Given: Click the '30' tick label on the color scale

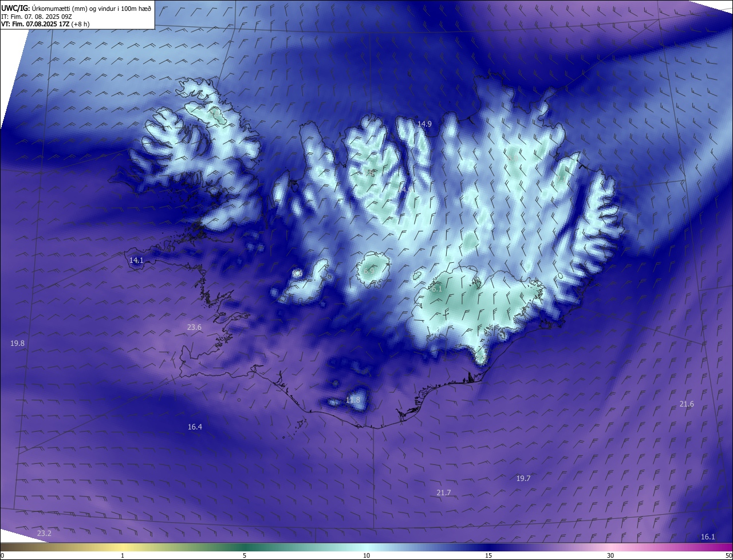Looking at the screenshot, I should click(610, 555).
